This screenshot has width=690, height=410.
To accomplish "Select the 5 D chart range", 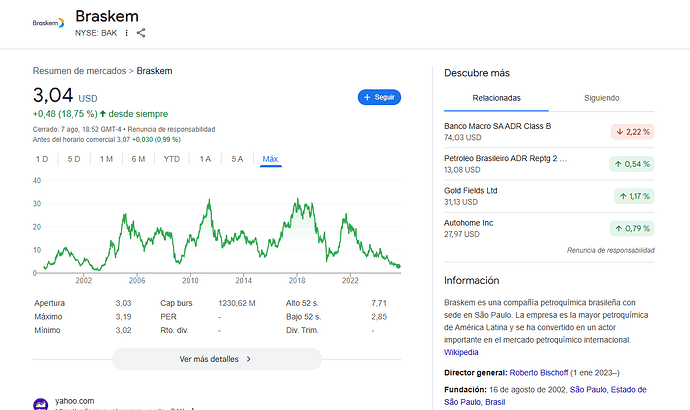I will point(74,159).
